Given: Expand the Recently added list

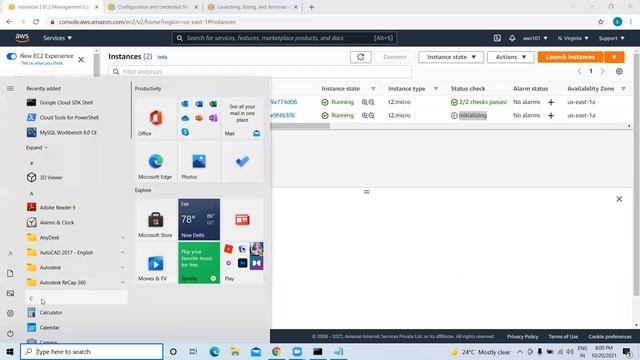Looking at the screenshot, I should pos(37,148).
